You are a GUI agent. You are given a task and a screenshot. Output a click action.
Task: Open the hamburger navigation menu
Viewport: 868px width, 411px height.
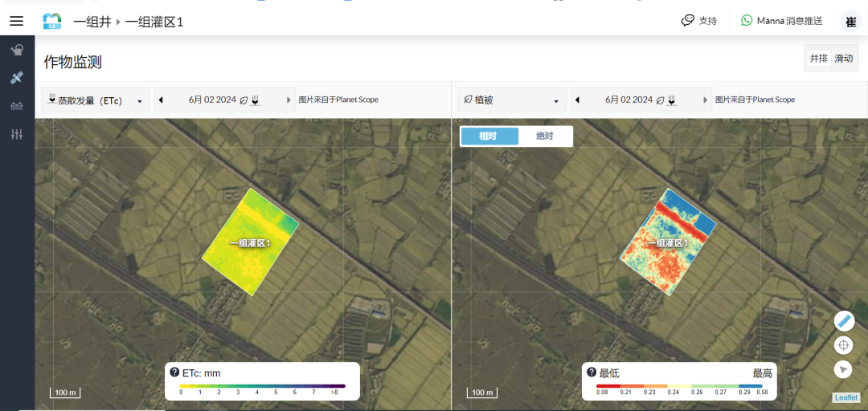pyautogui.click(x=16, y=22)
